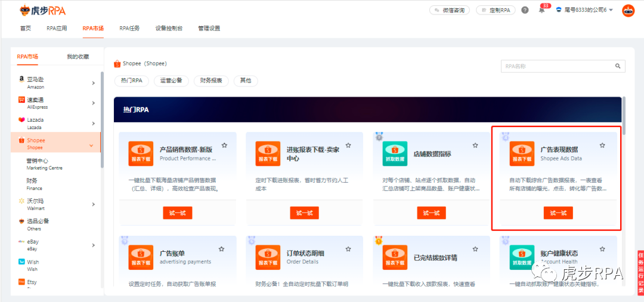Click 已完结拨款详情 orange report icon
The image size is (644, 302).
395,258
